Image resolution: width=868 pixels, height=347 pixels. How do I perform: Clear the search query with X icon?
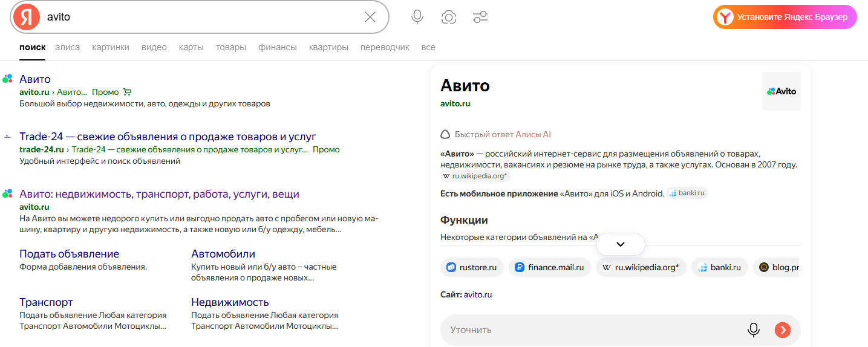pos(370,17)
